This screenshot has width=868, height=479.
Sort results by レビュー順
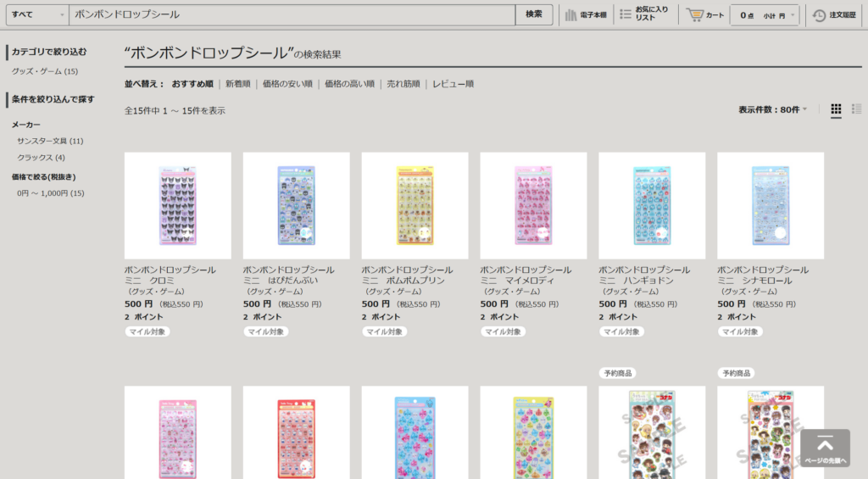tap(453, 84)
